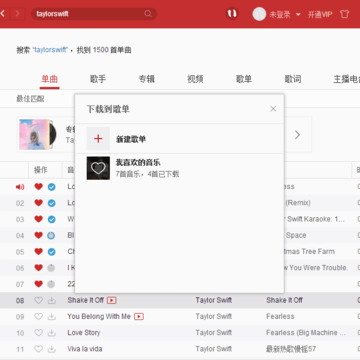Open the skin theme shirt icon

[x=345, y=14]
